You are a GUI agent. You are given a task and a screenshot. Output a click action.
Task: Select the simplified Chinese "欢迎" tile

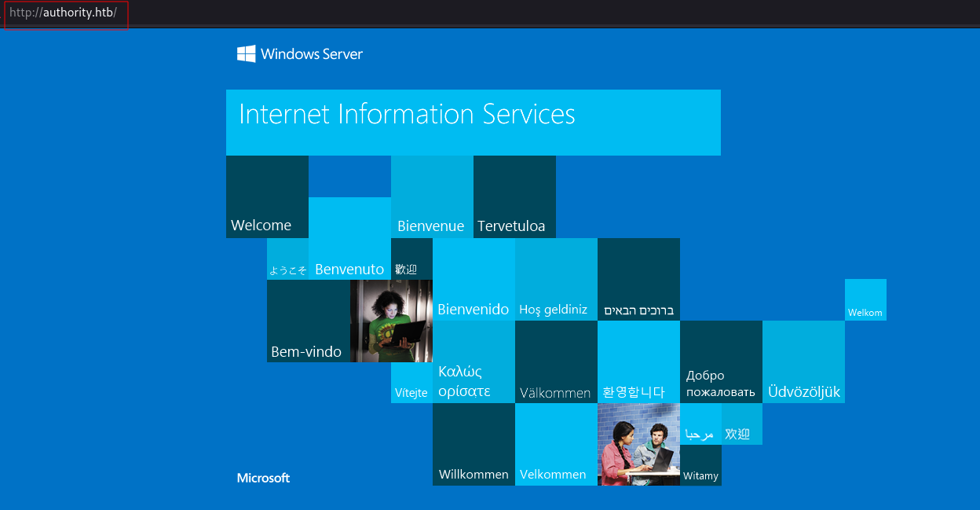[x=742, y=424]
